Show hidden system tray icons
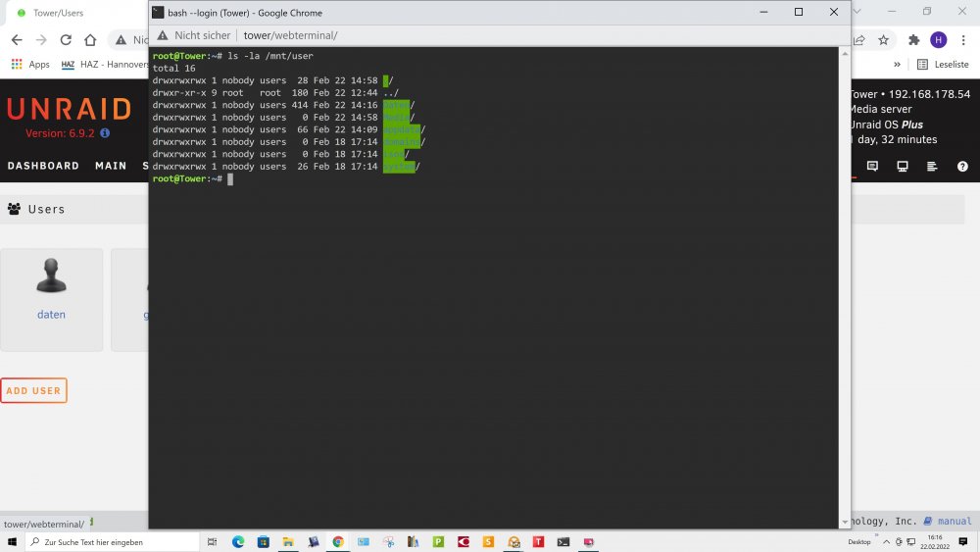 pos(886,542)
